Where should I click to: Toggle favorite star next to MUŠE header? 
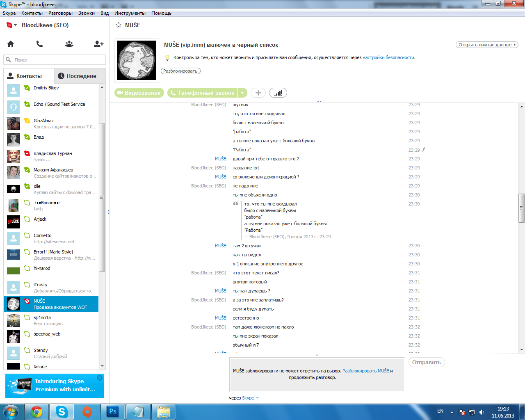tap(119, 25)
